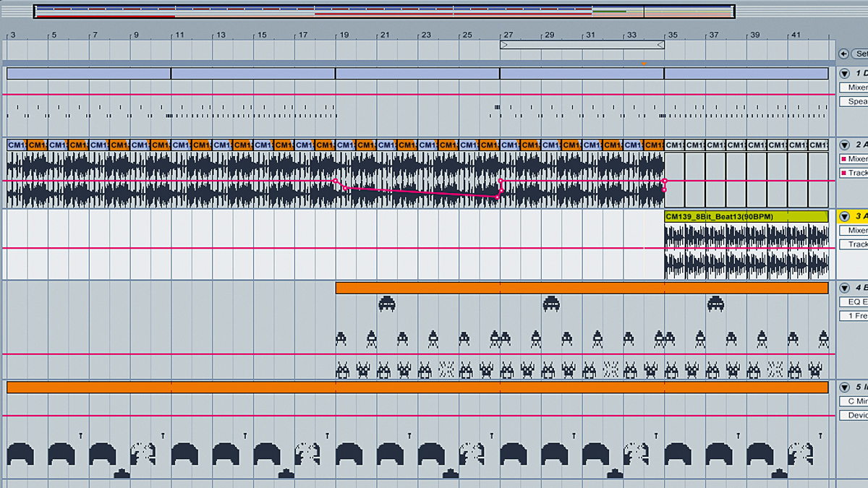Open track 2 Mixer automation chooser
This screenshot has width=868, height=488.
tap(854, 159)
